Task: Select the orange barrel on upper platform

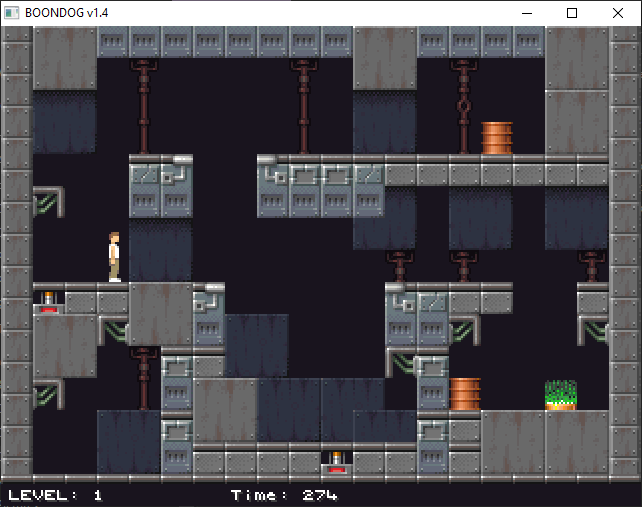Action: 497,138
